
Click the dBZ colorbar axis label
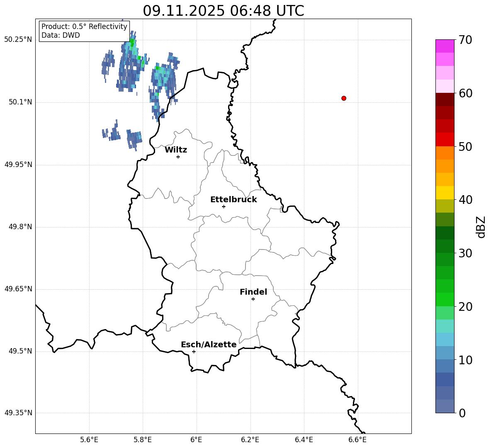[481, 227]
